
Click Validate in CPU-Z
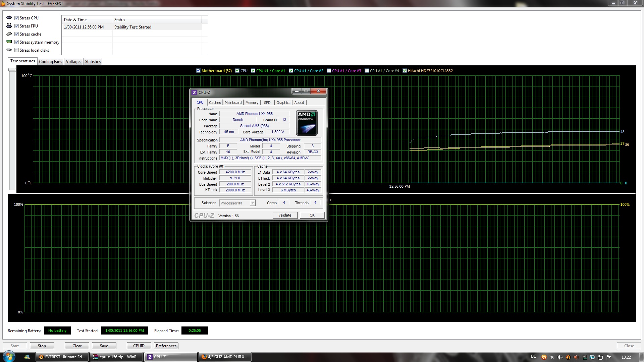coord(285,215)
